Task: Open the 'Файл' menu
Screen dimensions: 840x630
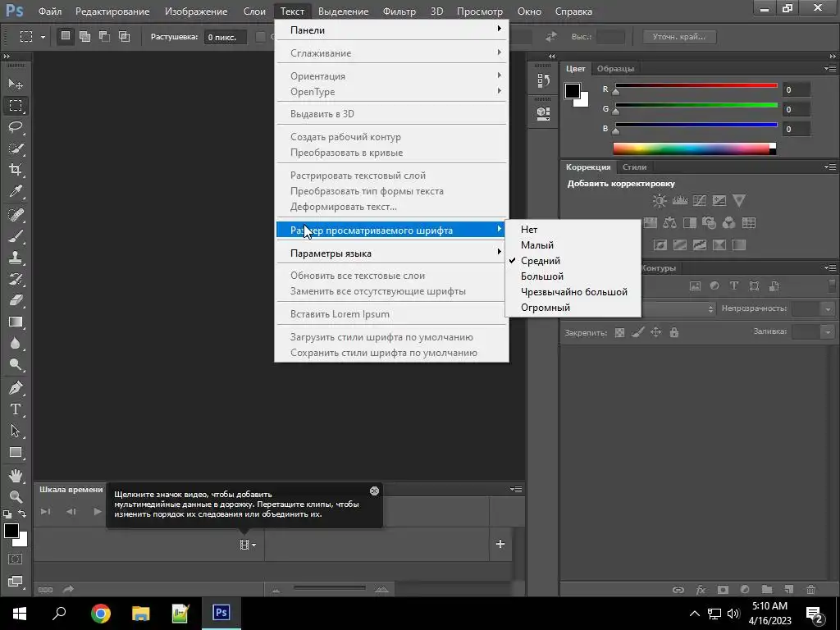Action: [50, 11]
